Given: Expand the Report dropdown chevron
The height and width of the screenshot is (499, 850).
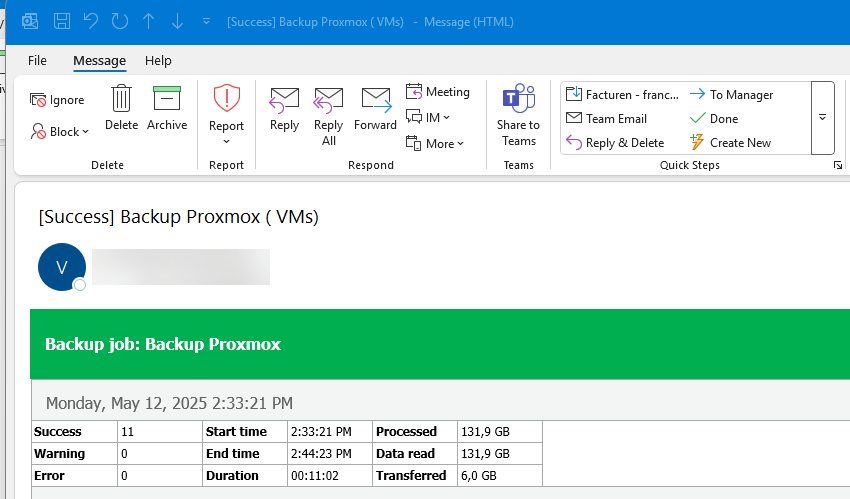Looking at the screenshot, I should [227, 142].
